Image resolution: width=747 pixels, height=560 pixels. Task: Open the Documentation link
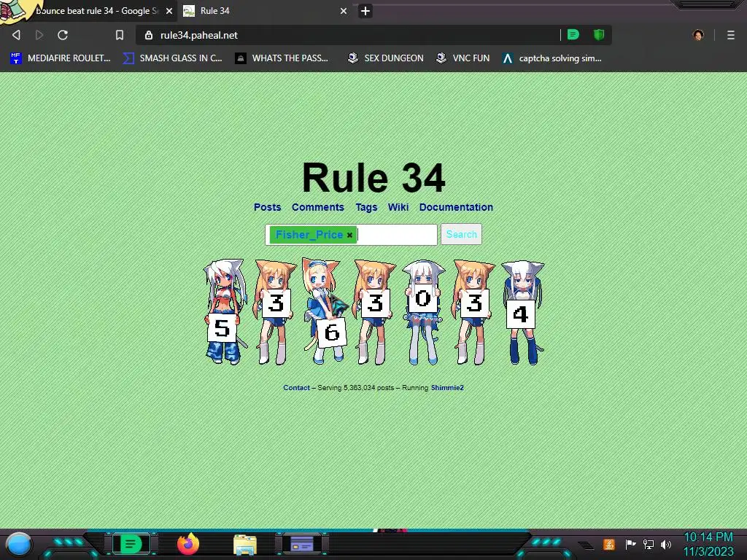coord(456,207)
